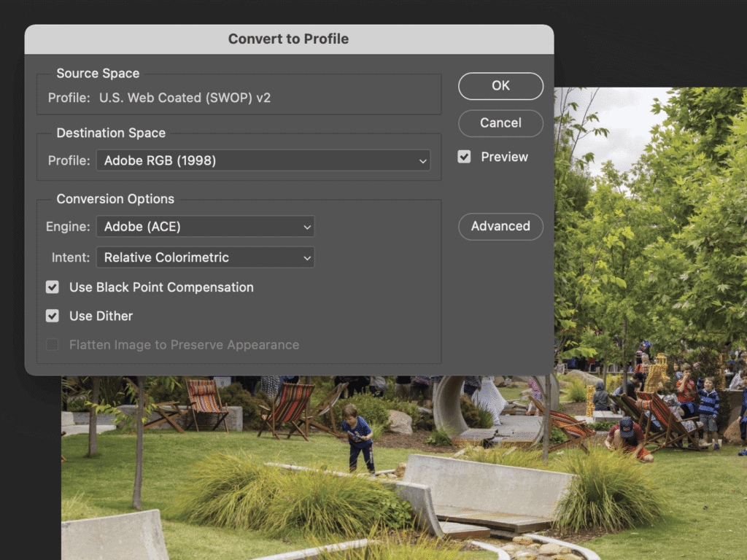Screen dimensions: 747x560
Task: Open the Destination Space Profile dropdown
Action: coord(263,160)
